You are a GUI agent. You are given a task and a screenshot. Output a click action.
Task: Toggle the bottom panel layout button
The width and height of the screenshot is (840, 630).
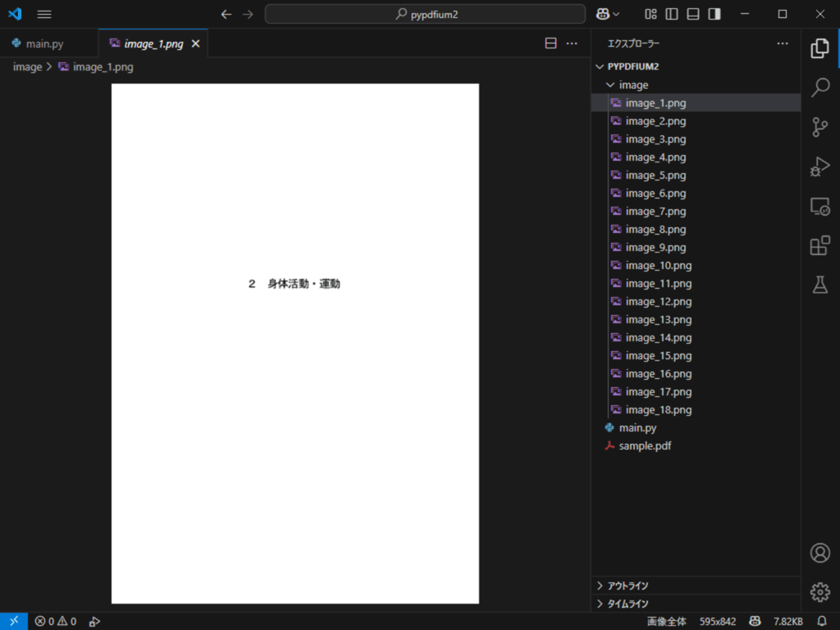pos(692,14)
